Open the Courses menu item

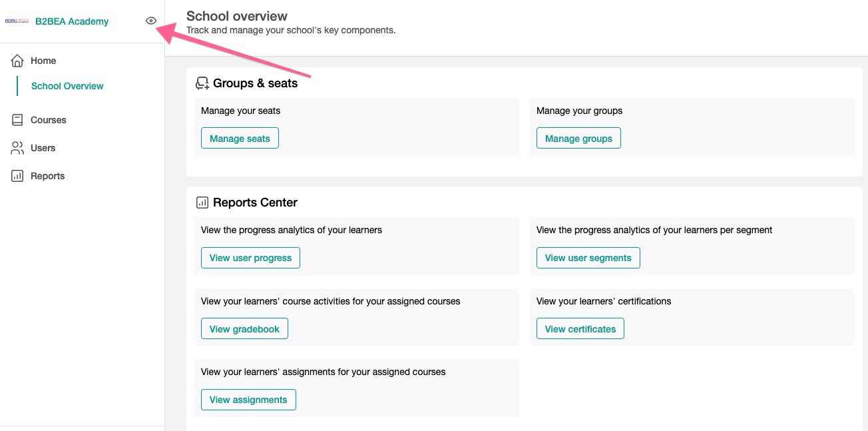49,120
